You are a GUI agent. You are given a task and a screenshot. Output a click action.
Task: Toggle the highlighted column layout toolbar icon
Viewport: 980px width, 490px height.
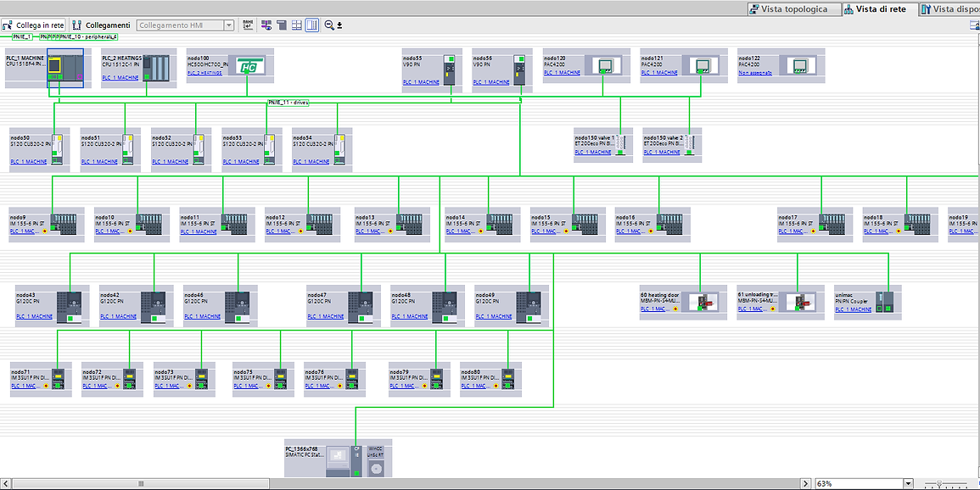312,25
